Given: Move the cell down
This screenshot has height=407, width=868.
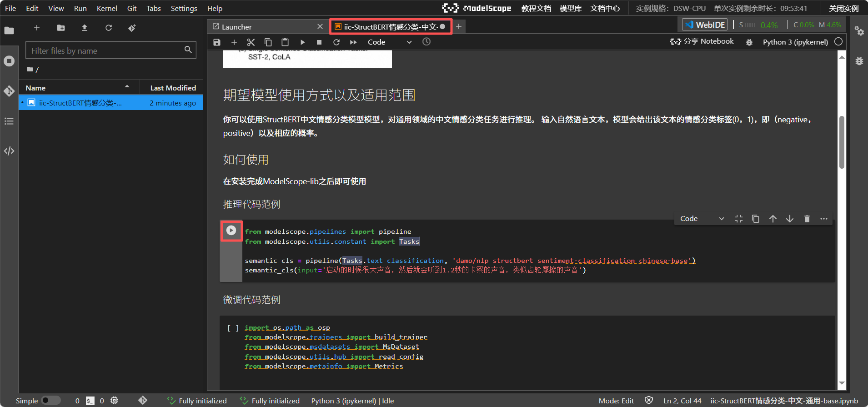Looking at the screenshot, I should (x=790, y=219).
